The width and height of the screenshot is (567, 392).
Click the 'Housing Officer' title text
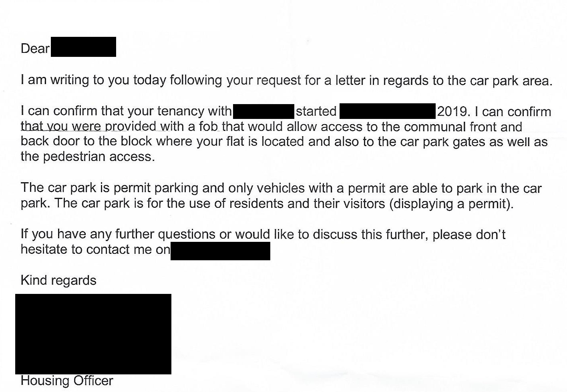tap(67, 380)
